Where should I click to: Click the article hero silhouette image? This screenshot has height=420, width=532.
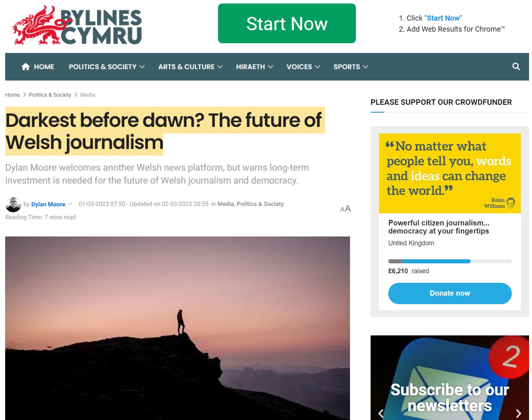click(x=178, y=328)
